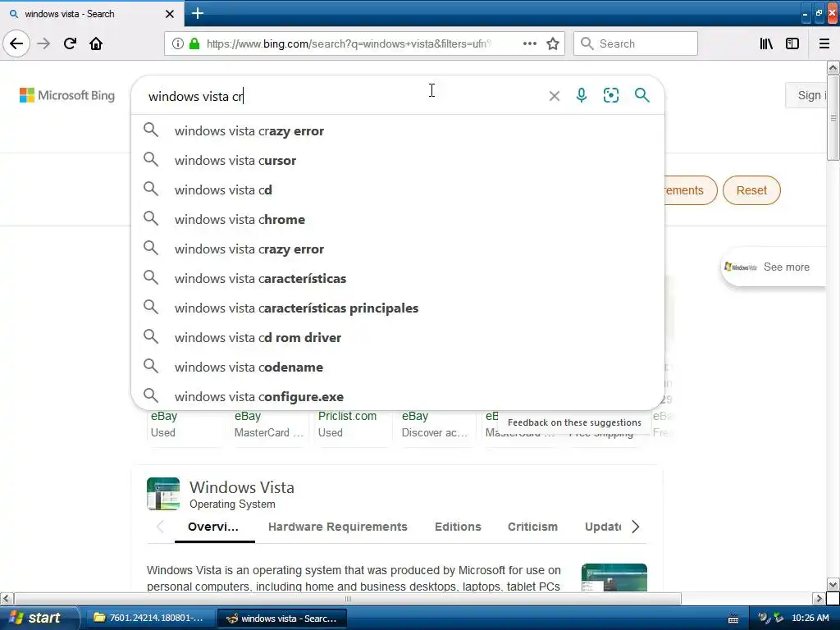
Task: Clear the Bing search box text
Action: (x=555, y=96)
